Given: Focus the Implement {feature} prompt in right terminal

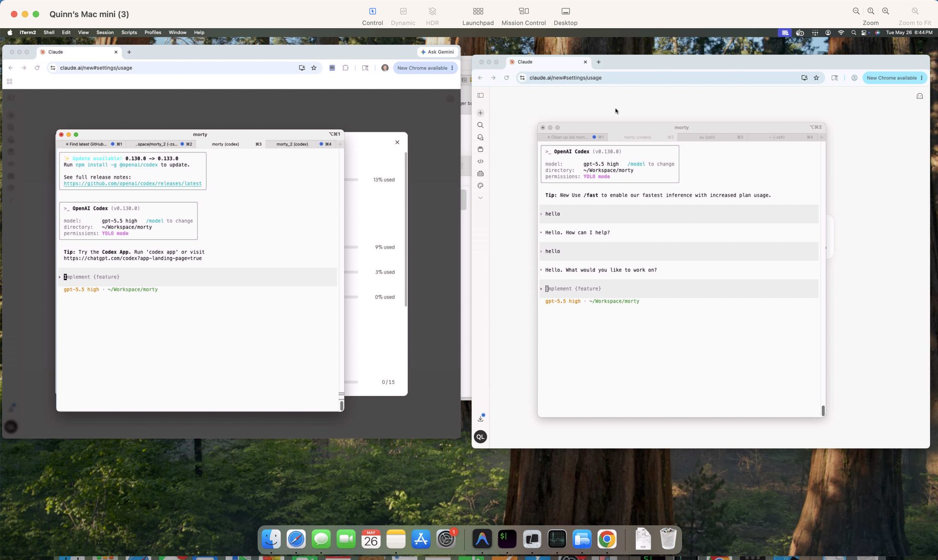Looking at the screenshot, I should [679, 289].
